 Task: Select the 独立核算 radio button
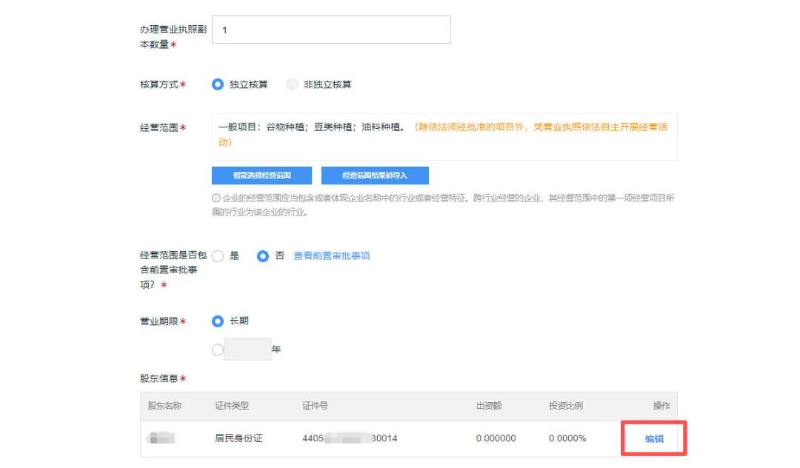(218, 84)
